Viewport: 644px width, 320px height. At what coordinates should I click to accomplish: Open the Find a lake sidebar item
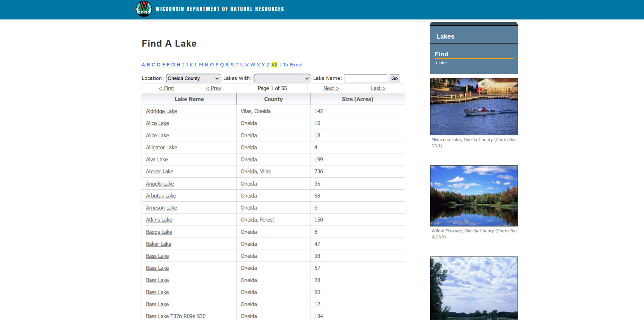[441, 54]
